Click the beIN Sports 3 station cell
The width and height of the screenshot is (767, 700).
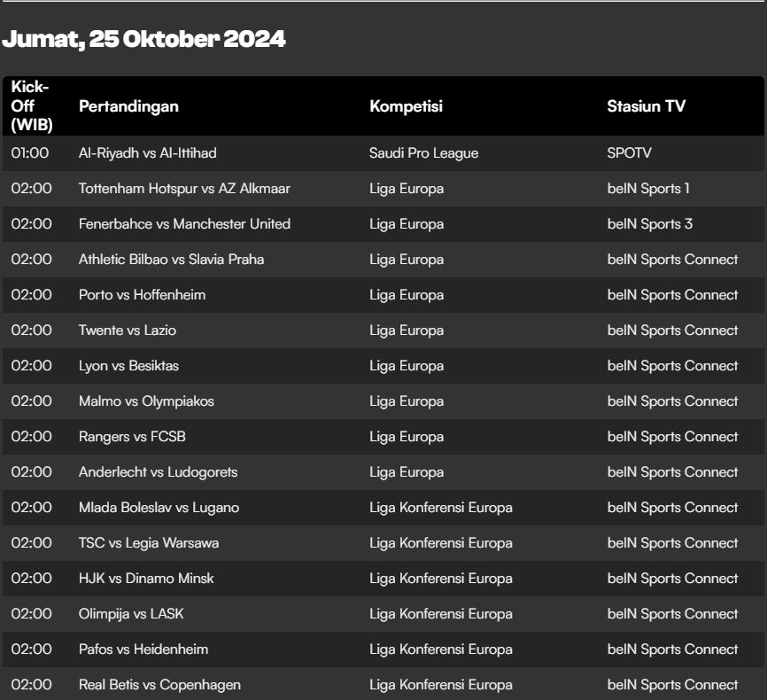[x=649, y=224]
